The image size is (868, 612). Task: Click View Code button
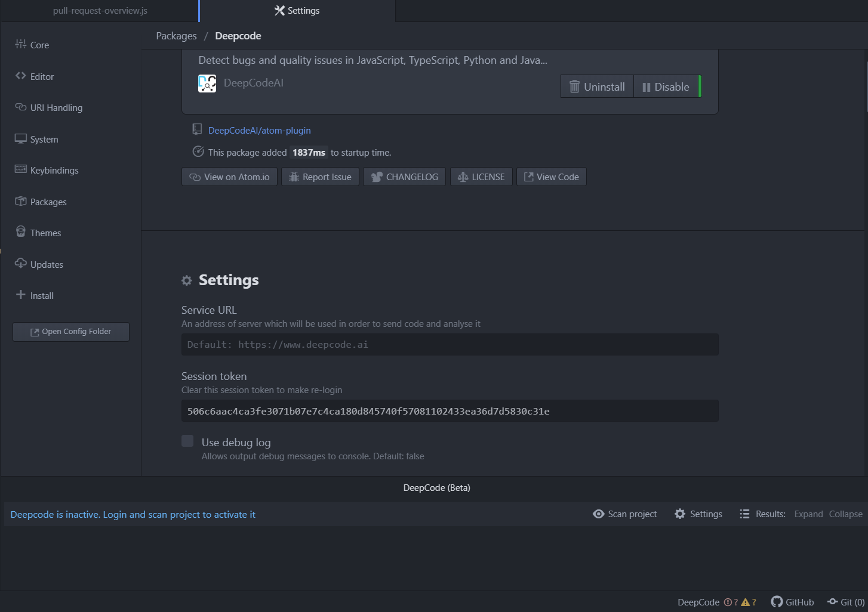tap(552, 177)
